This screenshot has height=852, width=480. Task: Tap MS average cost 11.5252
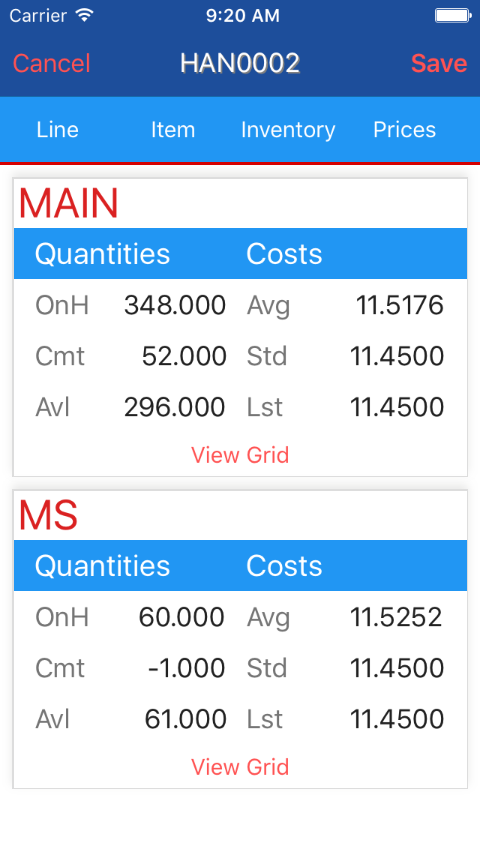[x=396, y=617]
